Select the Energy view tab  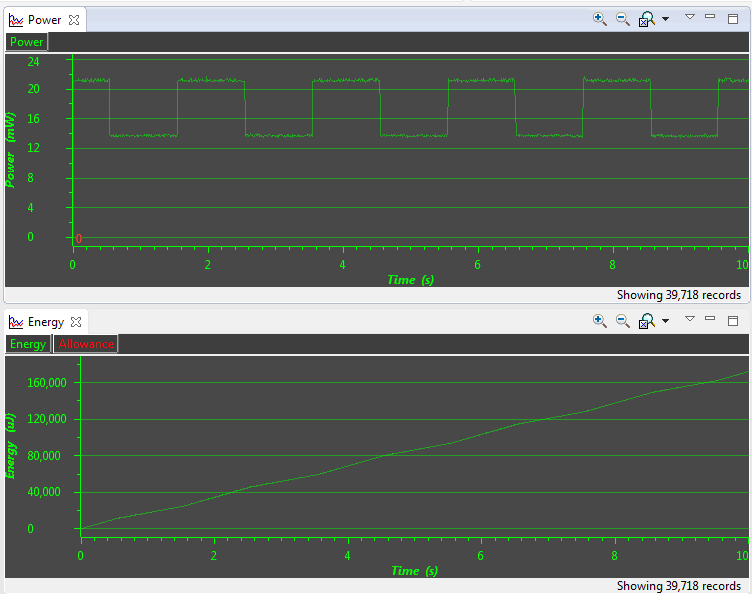[46, 322]
